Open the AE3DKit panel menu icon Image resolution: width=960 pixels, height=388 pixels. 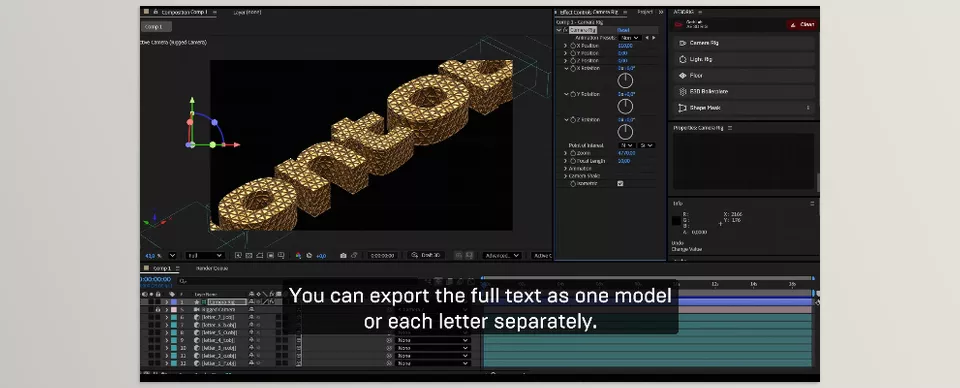click(x=700, y=12)
